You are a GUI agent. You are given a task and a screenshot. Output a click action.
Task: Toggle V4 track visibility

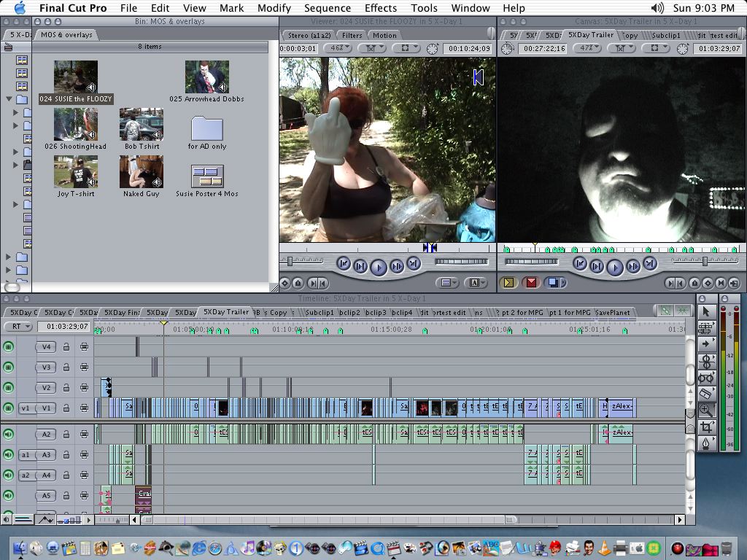click(9, 346)
